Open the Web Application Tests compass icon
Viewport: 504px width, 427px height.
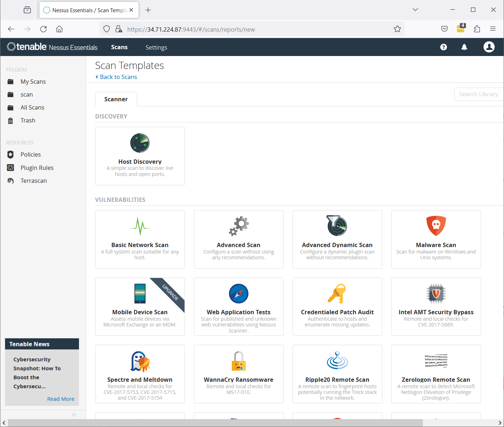[239, 293]
